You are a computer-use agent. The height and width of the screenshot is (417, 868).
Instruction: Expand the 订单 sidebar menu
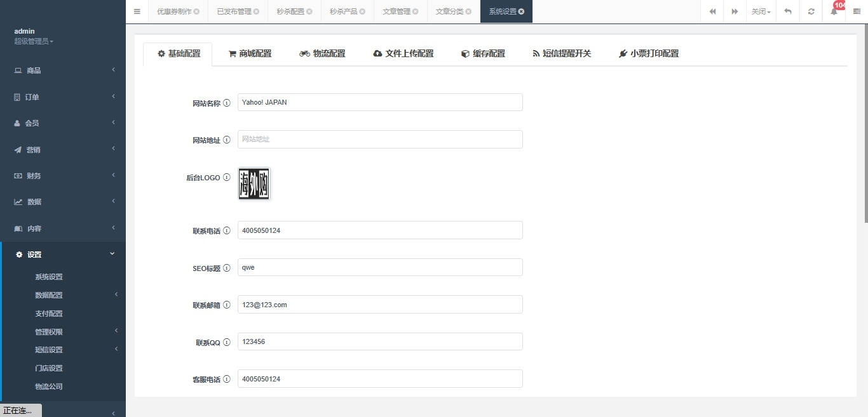(63, 97)
